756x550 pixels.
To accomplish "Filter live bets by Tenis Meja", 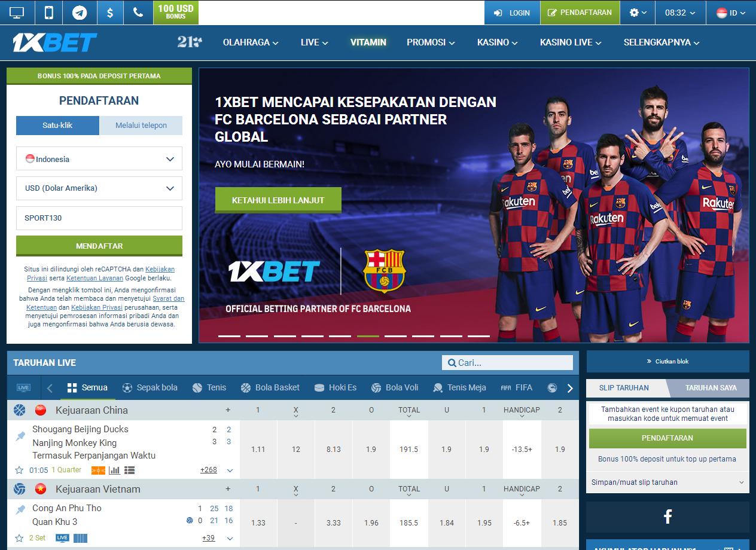I will pyautogui.click(x=459, y=387).
